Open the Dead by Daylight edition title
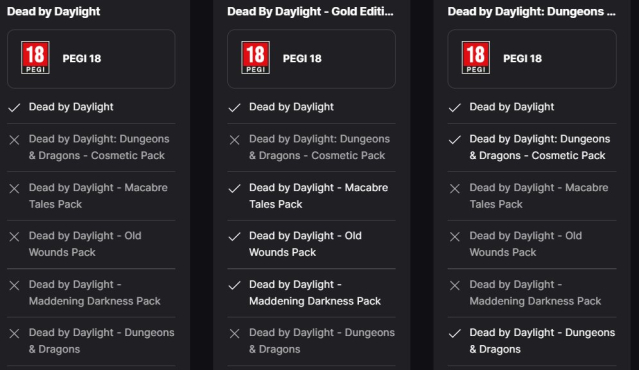639x370 pixels. click(x=53, y=11)
